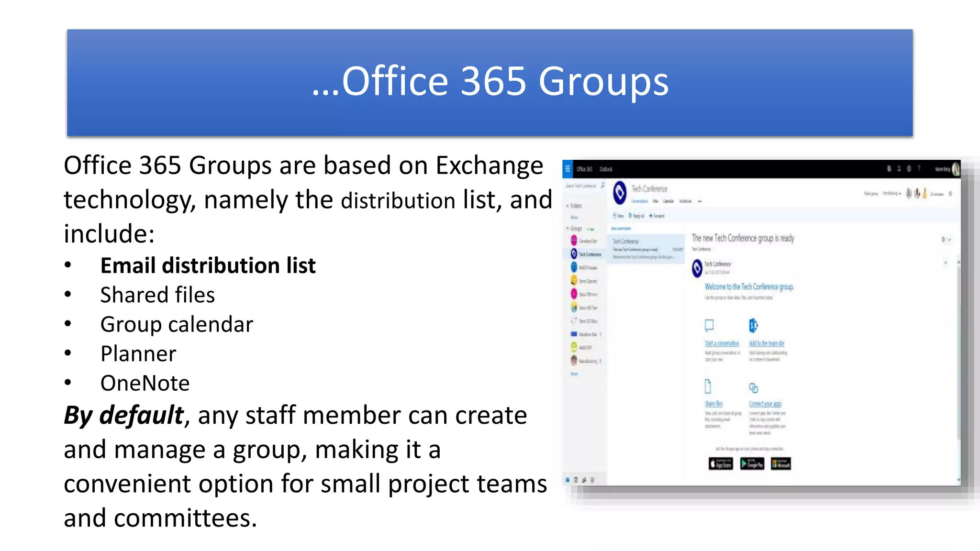
Task: Click Start a conversation link
Action: click(x=722, y=343)
